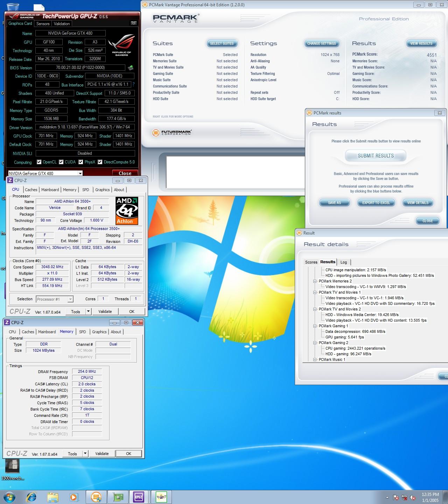Click the title icon of the Result dialog
The width and height of the screenshot is (448, 504).
(299, 233)
